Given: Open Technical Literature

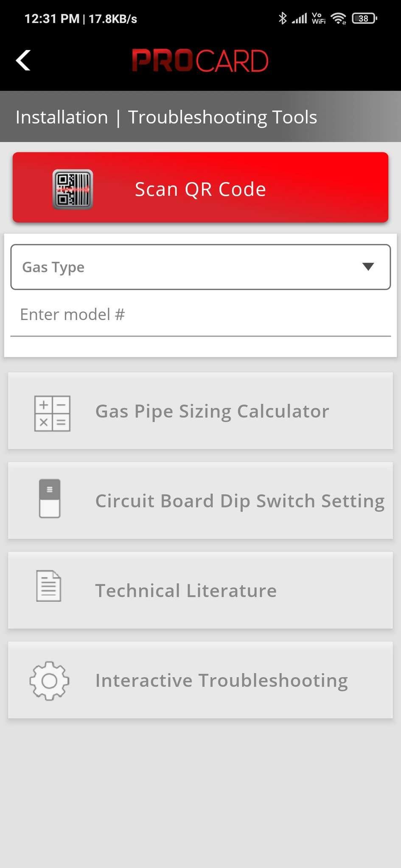Looking at the screenshot, I should 186,590.
